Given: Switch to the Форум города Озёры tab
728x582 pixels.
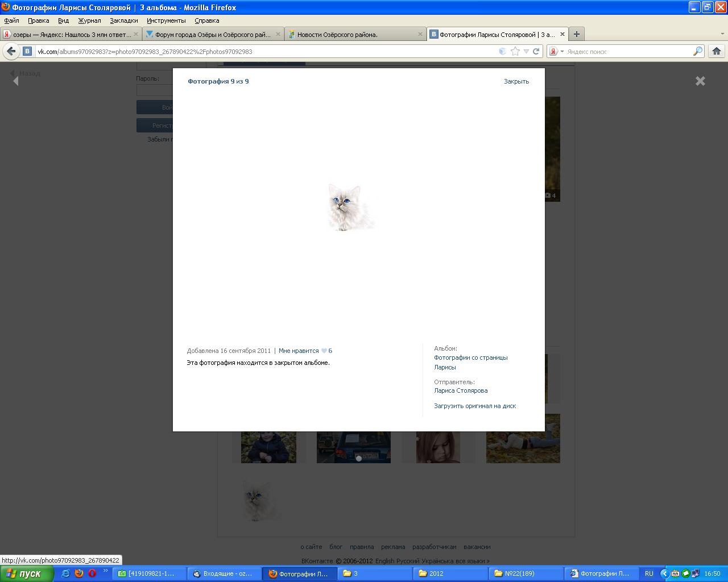Looking at the screenshot, I should tap(213, 34).
